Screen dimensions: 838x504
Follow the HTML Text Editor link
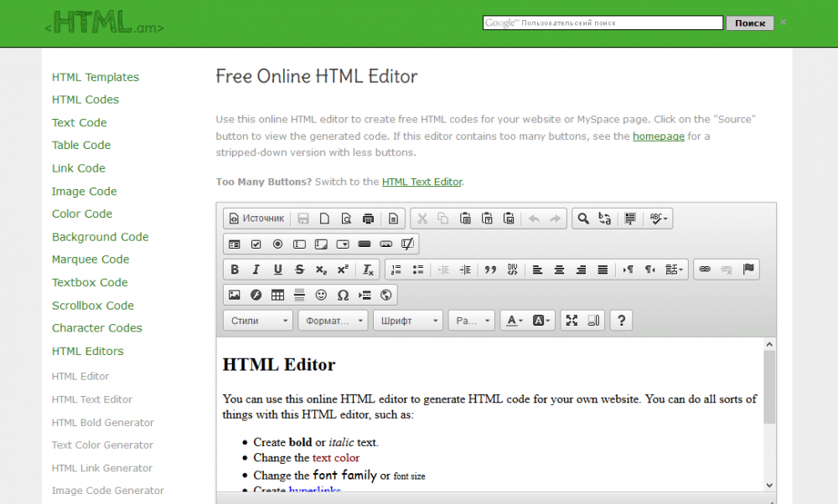(x=422, y=182)
